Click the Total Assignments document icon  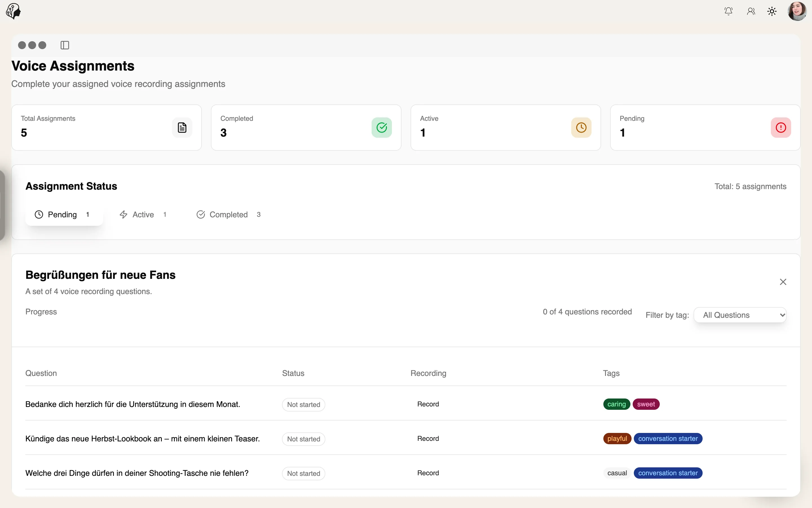(182, 128)
